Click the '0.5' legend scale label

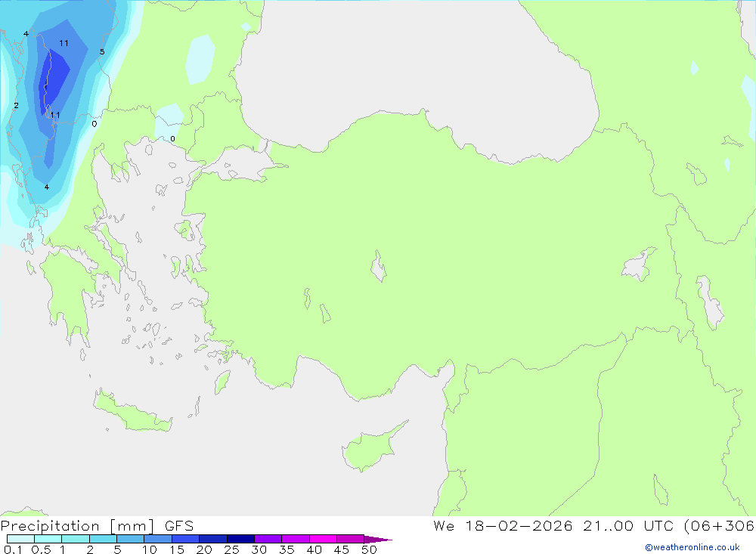(41, 549)
